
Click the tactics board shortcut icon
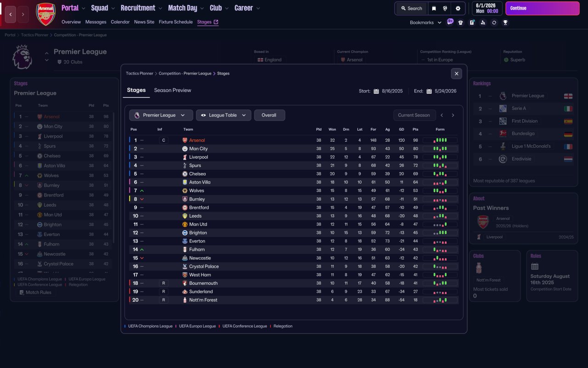point(472,23)
